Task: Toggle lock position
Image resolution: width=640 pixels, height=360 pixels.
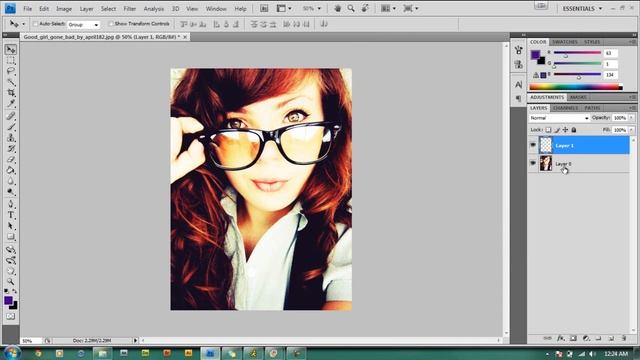Action: pyautogui.click(x=565, y=130)
